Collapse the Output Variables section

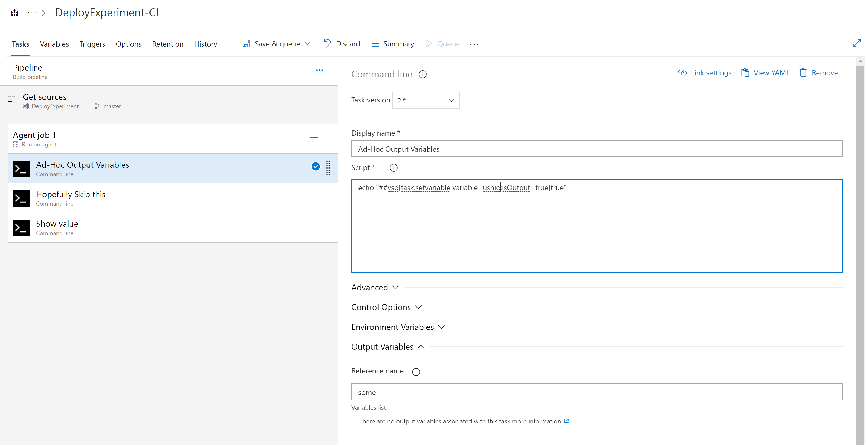[x=387, y=347]
